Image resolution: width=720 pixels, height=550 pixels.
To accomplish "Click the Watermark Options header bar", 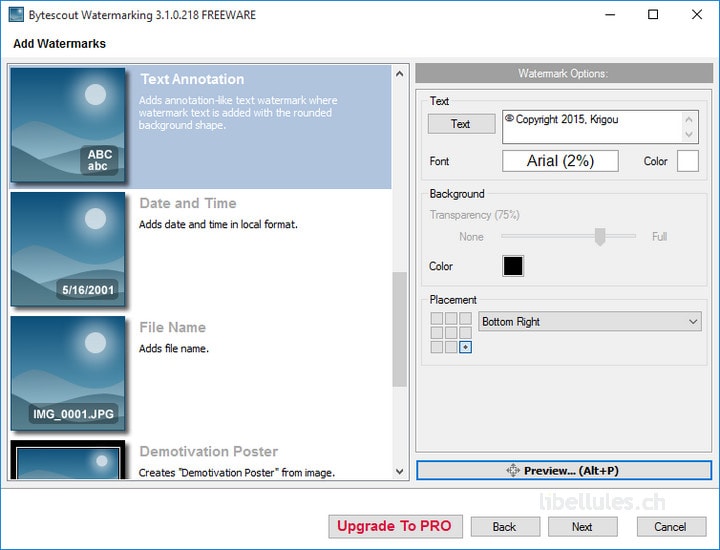I will point(564,73).
